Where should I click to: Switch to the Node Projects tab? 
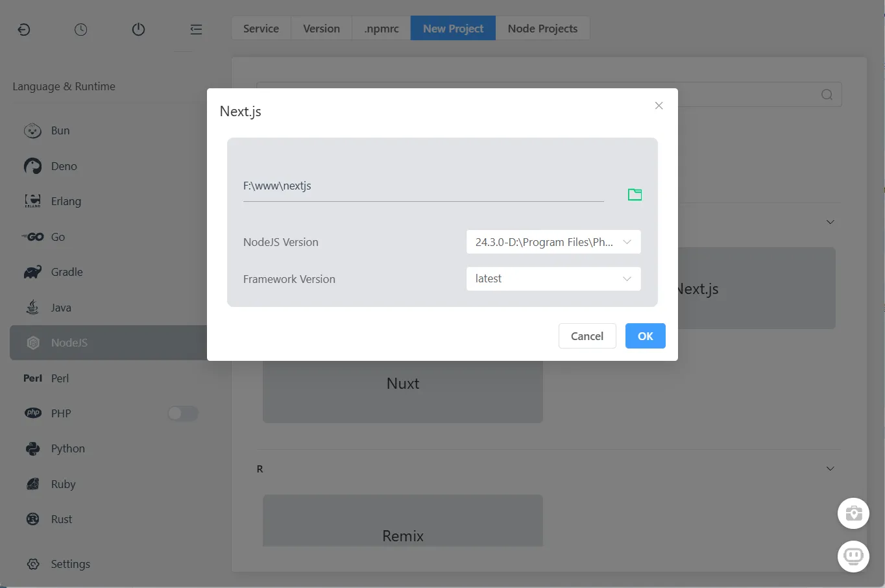[542, 29]
